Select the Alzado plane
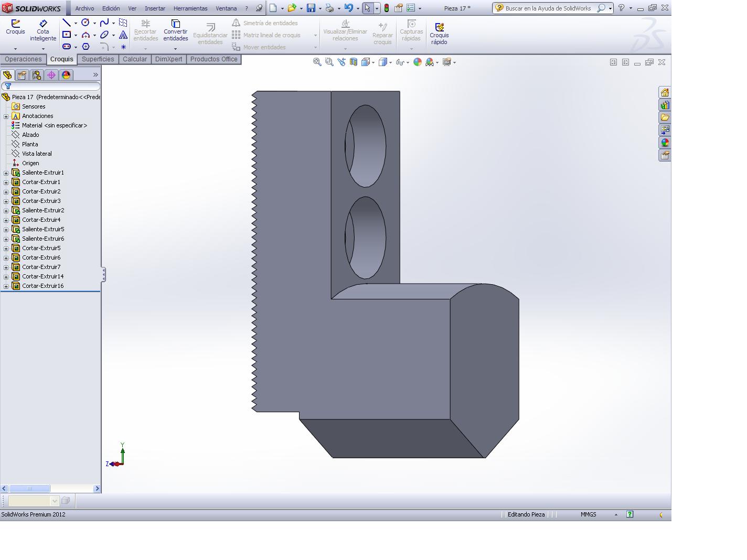The image size is (747, 560). (30, 135)
